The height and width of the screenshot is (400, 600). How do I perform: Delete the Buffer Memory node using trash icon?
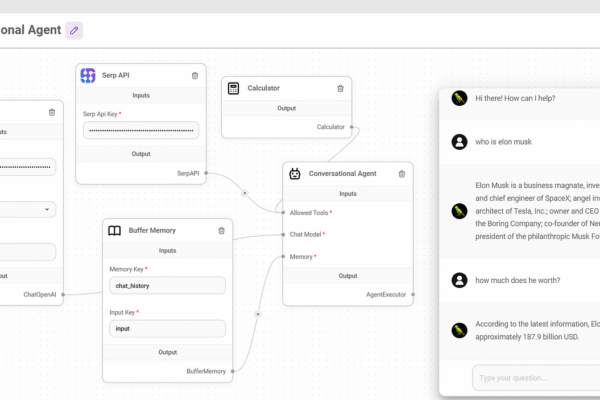click(221, 230)
